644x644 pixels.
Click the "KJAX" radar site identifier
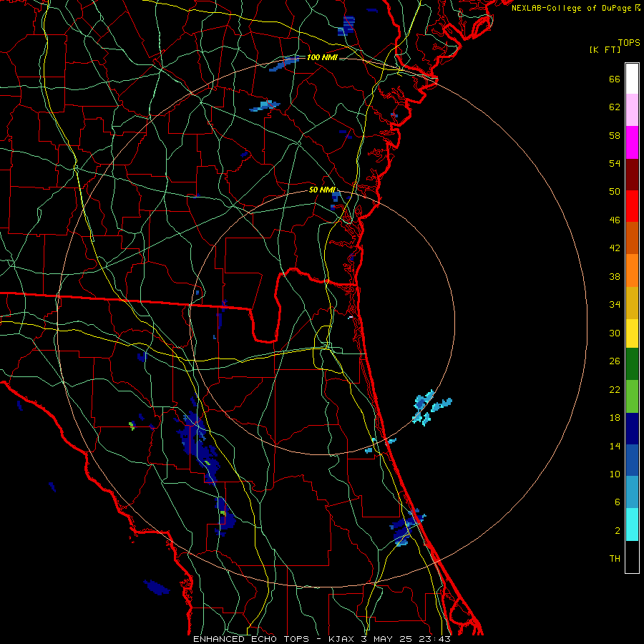[342, 639]
